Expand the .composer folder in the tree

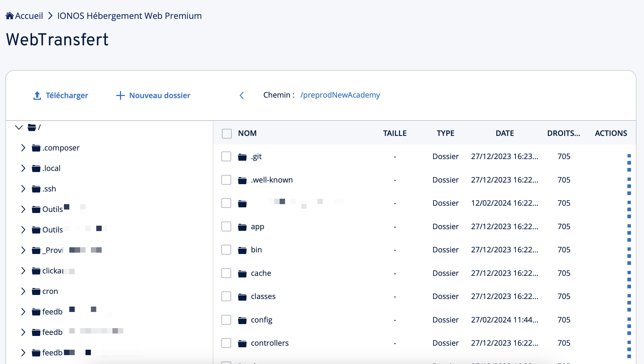(x=23, y=147)
